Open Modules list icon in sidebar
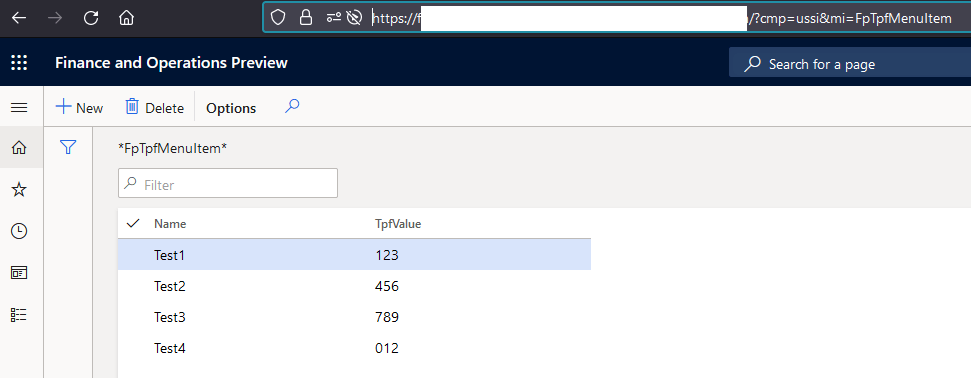The height and width of the screenshot is (378, 971). (x=19, y=315)
